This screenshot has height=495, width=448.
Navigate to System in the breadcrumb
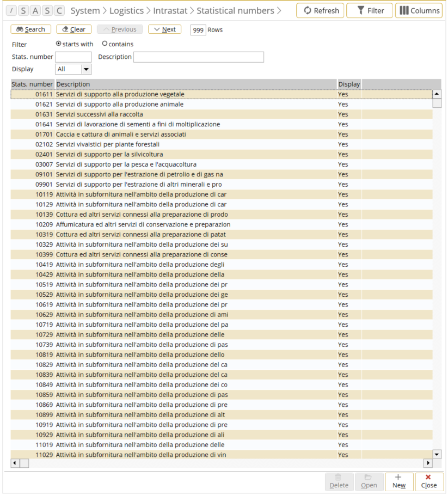[85, 11]
